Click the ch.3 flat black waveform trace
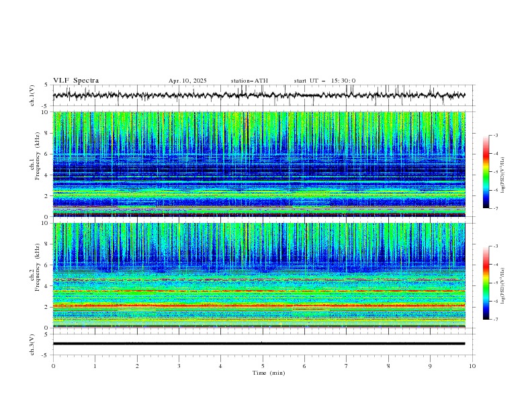Viewport: 532px width, 411px height. pyautogui.click(x=259, y=344)
